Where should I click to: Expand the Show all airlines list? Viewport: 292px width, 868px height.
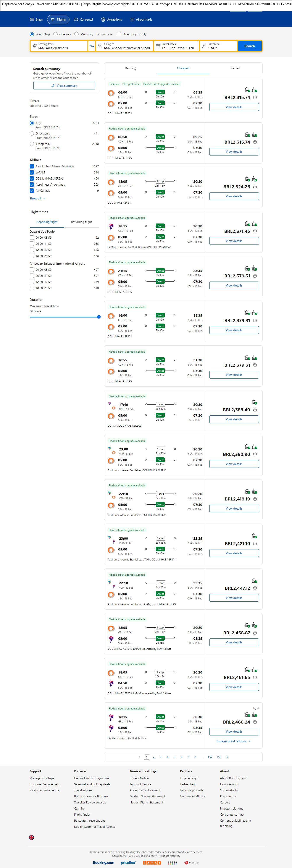coord(37,198)
